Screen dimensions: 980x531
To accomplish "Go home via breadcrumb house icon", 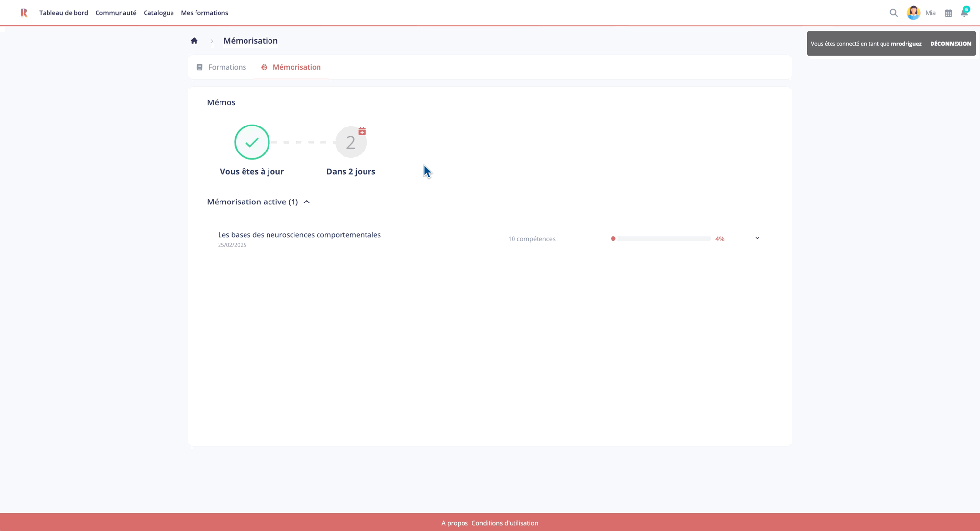I will [194, 41].
